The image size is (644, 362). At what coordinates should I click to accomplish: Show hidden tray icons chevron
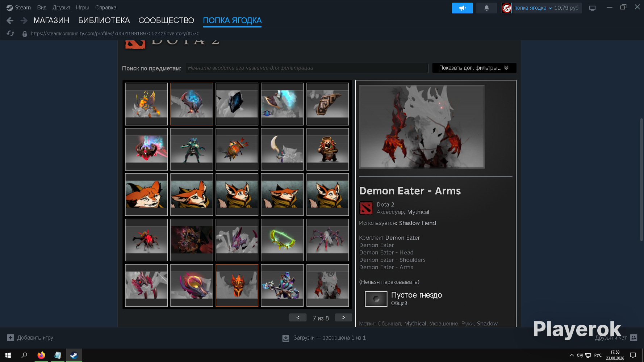(572, 355)
